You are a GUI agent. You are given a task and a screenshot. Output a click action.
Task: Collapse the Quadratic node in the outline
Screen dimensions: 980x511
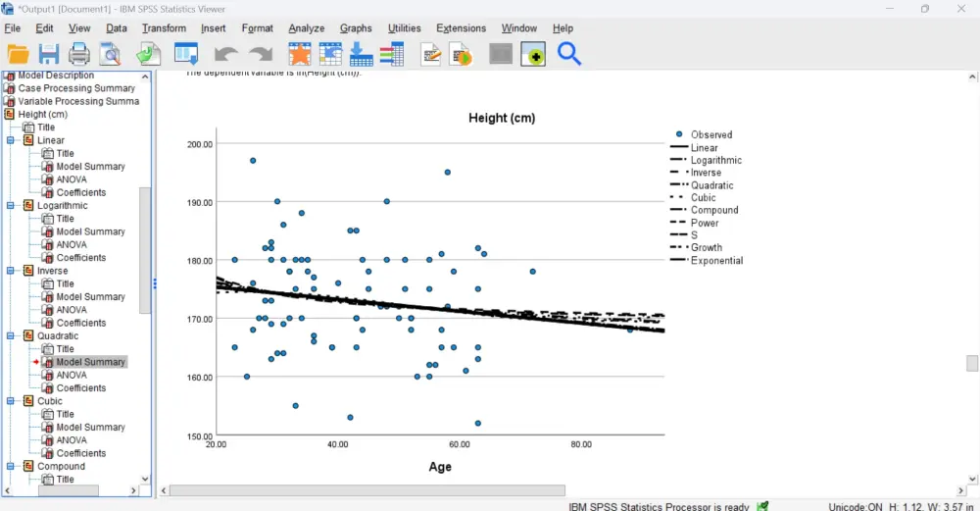(x=10, y=335)
